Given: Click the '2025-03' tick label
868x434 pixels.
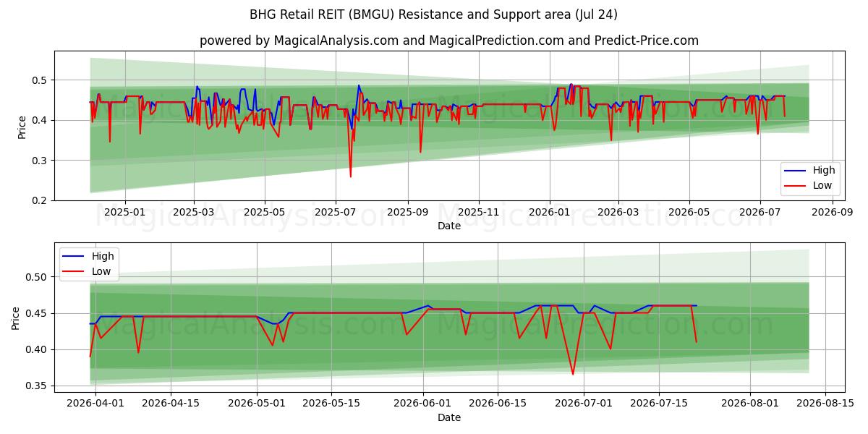Looking at the screenshot, I should [194, 212].
